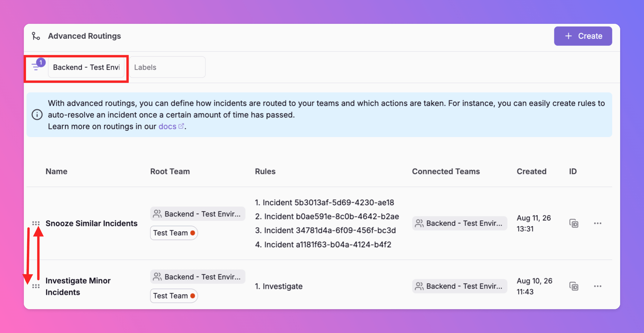Open the Snooze Similar Incidents routing
This screenshot has width=644, height=333.
coord(92,223)
